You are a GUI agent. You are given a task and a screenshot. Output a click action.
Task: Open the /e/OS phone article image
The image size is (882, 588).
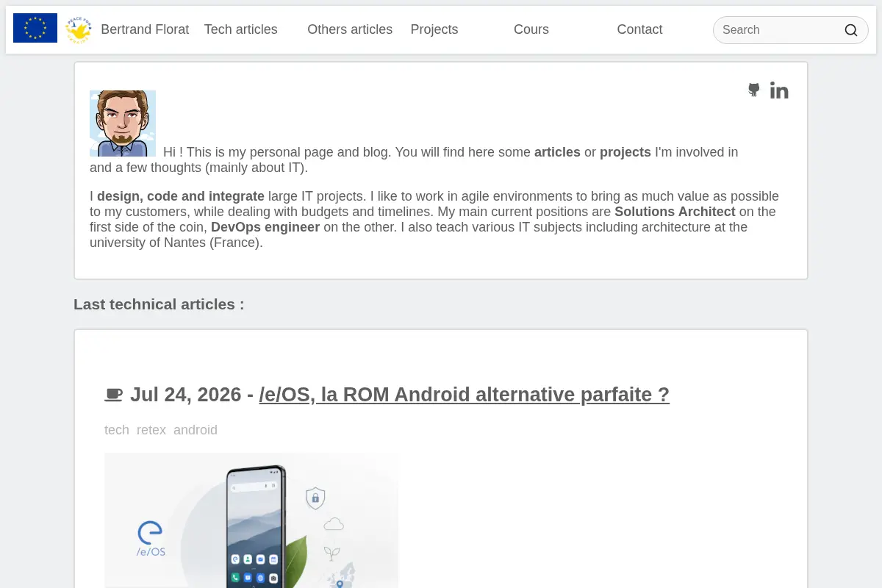(251, 520)
